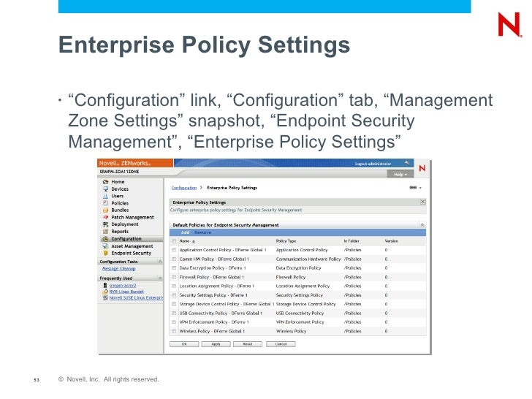
Task: Check Location Assignment Policy - DFerre 1
Action: pos(174,286)
